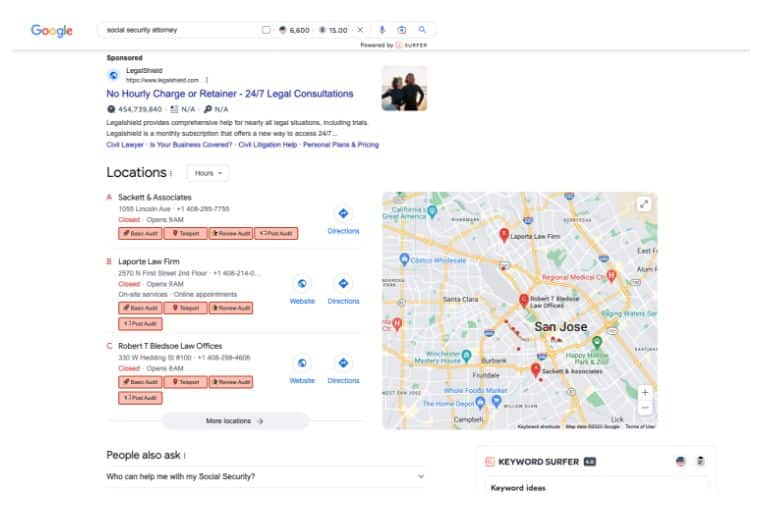Open 'Is Your Business Covered?' sitelink
Viewport: 760px width, 520px height.
(191, 144)
